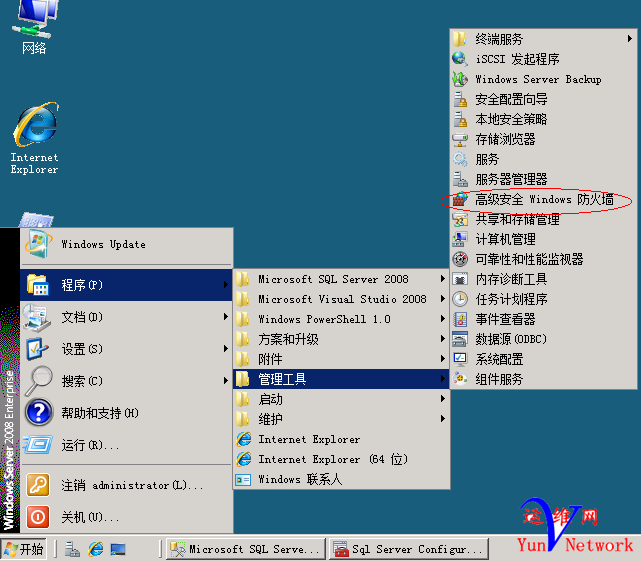Screen dimensions: 641x562
Task: Click the iSCSI 发起程序 globe icon
Action: (x=460, y=59)
